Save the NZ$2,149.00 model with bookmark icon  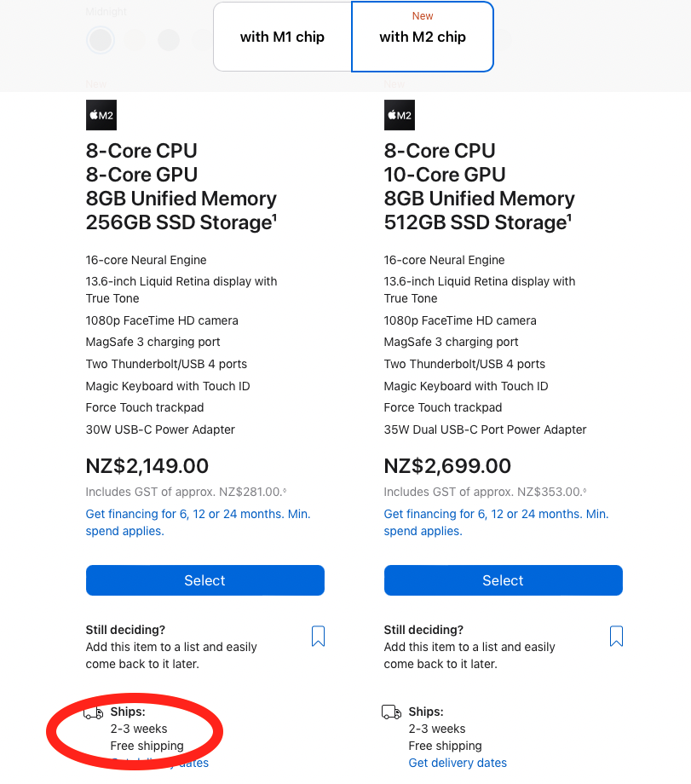point(318,636)
